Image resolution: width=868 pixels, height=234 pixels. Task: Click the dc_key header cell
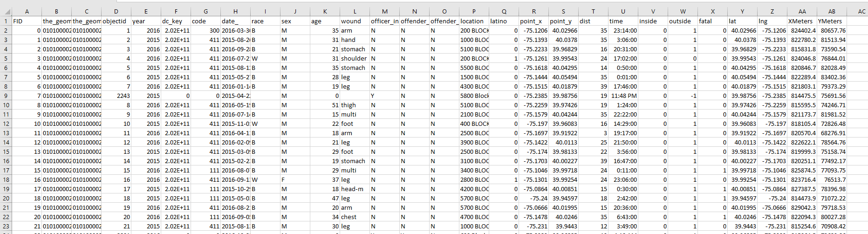click(x=176, y=21)
